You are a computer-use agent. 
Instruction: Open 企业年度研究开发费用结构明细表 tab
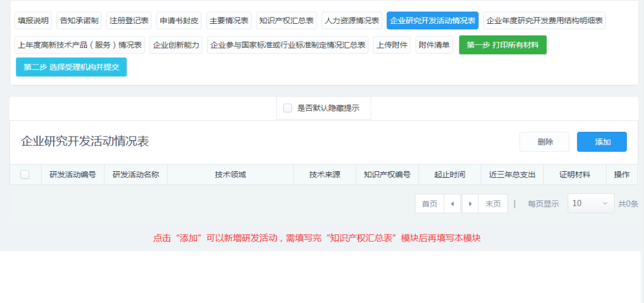(544, 21)
